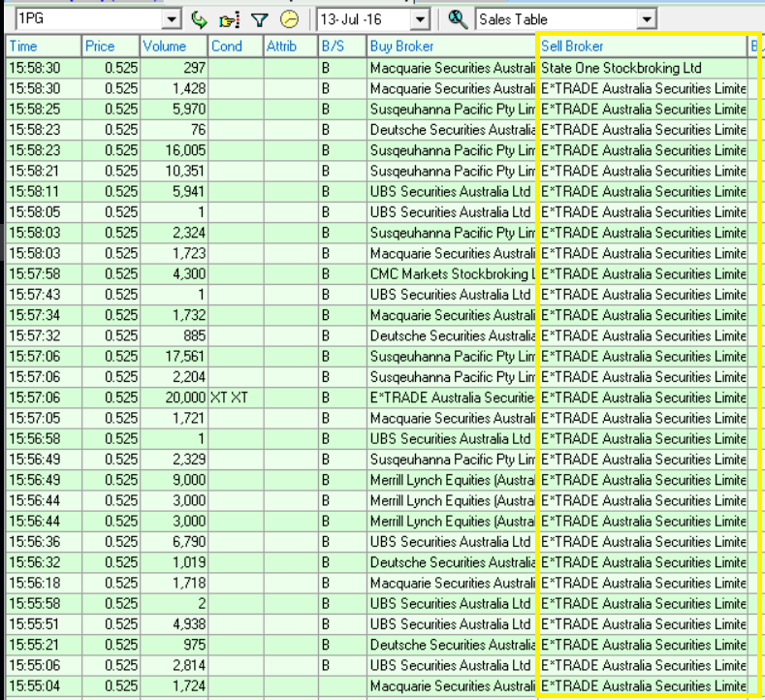
Task: Click into the 1PG symbol field
Action: [89, 19]
